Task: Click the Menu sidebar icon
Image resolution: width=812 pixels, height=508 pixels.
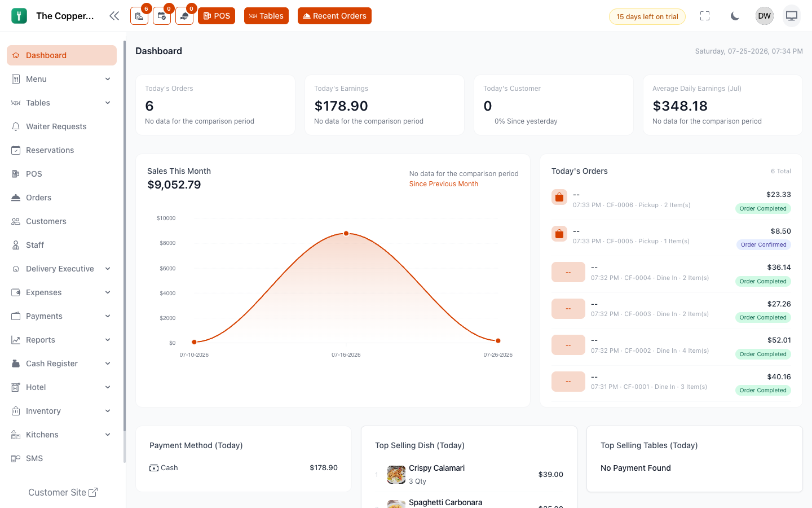Action: point(16,79)
